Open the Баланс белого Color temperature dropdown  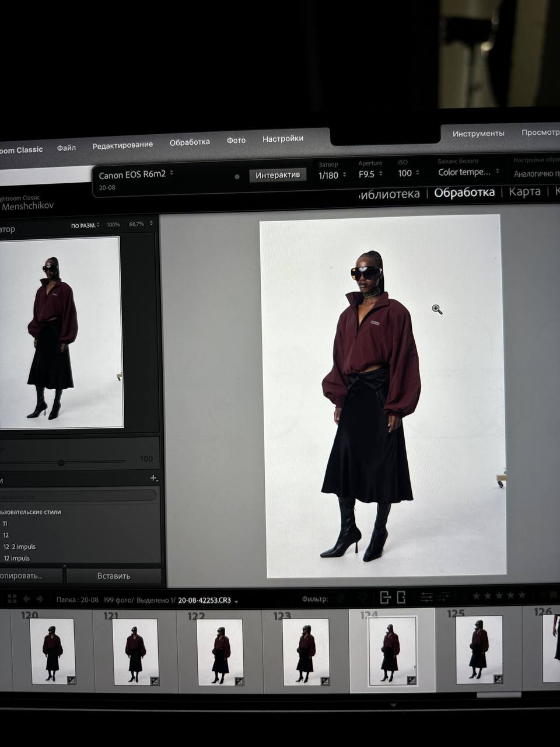(x=469, y=172)
